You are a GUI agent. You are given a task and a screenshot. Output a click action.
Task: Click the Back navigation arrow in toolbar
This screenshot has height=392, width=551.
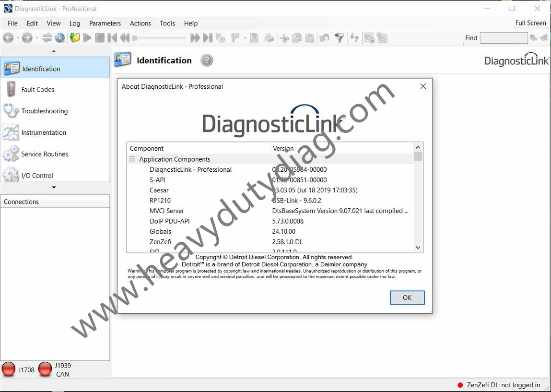coord(9,38)
